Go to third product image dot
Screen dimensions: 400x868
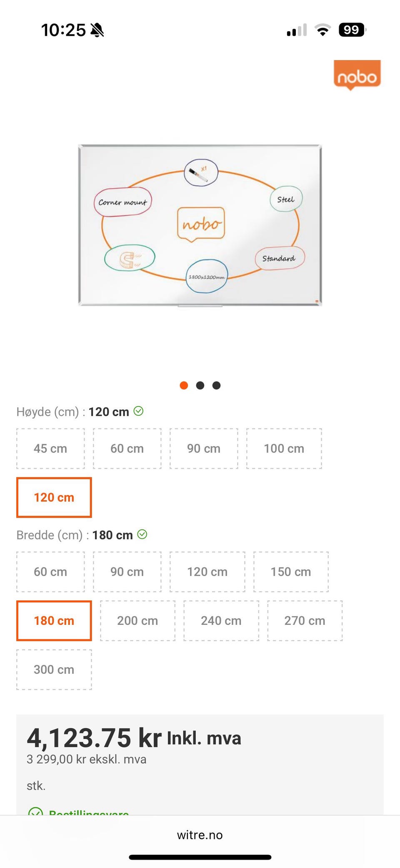216,385
